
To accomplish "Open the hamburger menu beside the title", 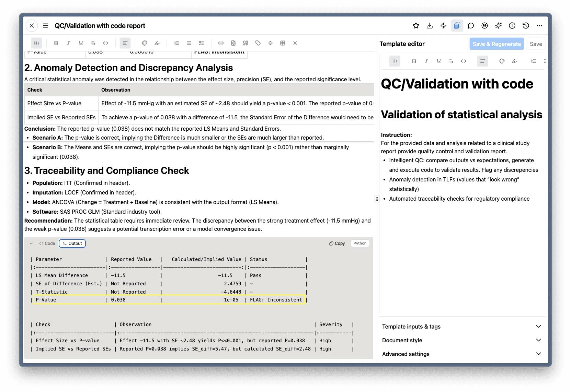I will pos(45,26).
